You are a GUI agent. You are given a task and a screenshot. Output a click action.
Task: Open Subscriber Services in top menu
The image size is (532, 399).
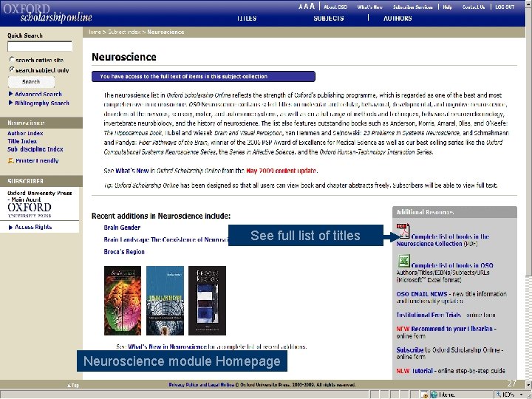point(413,7)
